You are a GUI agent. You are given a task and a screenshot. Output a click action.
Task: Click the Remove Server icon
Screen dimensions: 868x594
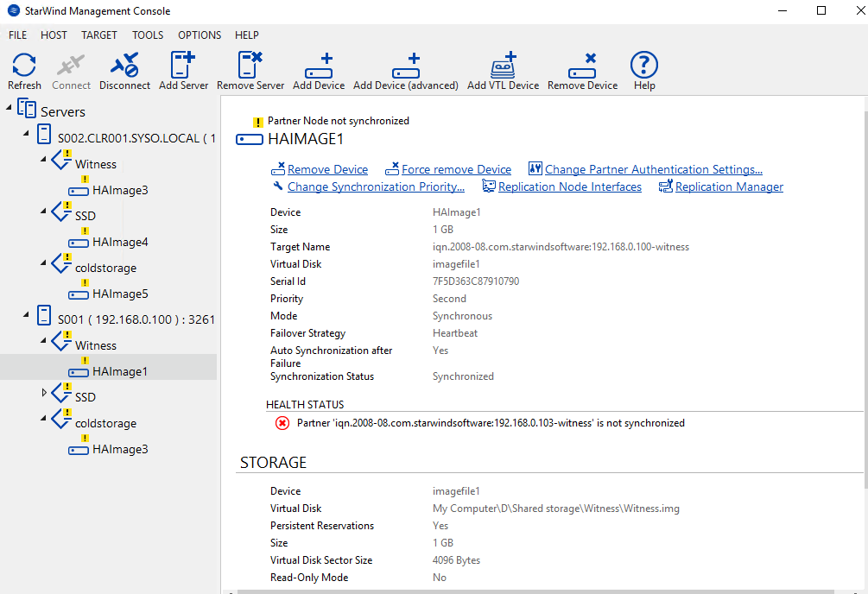pyautogui.click(x=250, y=66)
